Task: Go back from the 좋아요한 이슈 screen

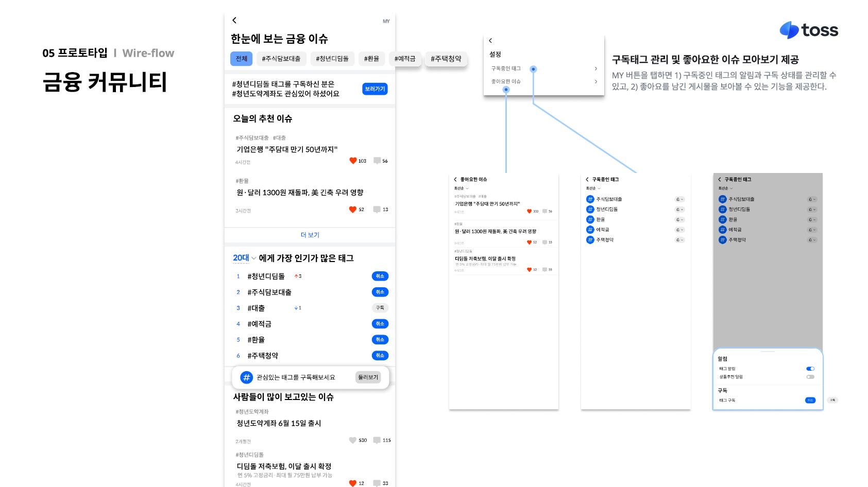Action: [455, 180]
